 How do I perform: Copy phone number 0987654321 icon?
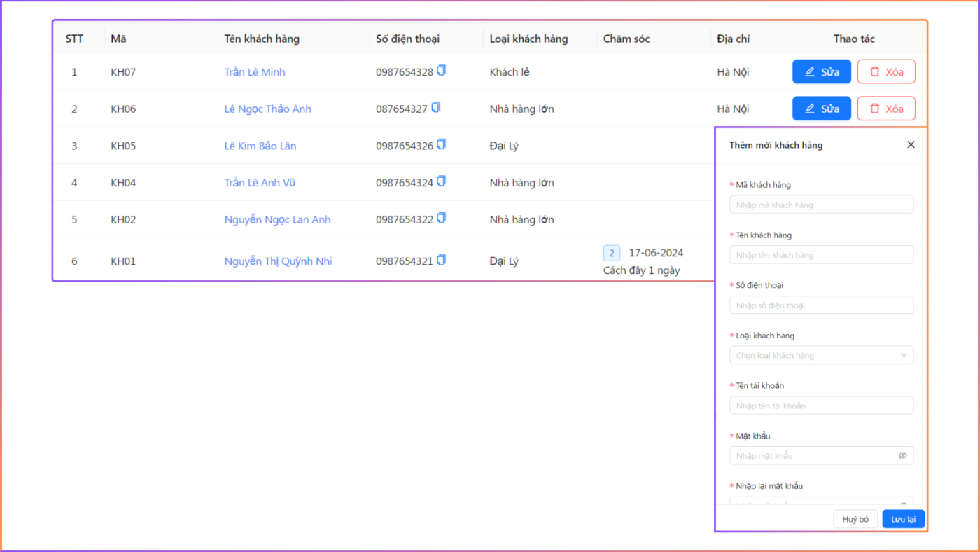pyautogui.click(x=442, y=260)
